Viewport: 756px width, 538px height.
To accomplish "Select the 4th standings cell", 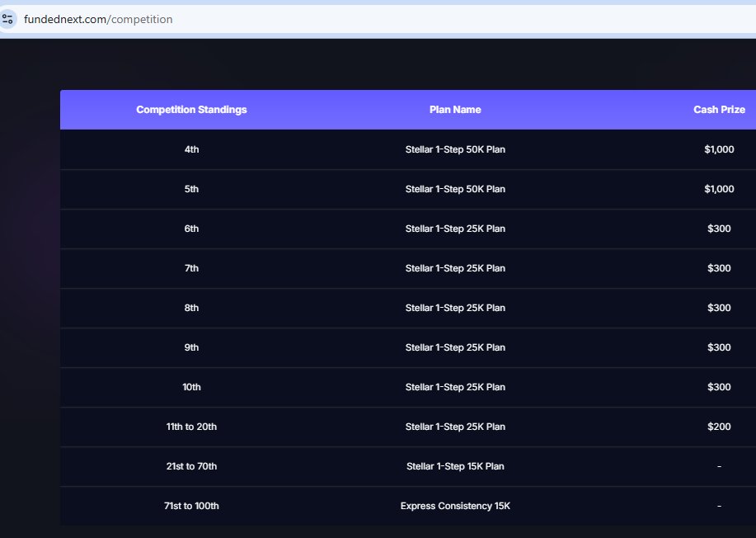I will 191,149.
